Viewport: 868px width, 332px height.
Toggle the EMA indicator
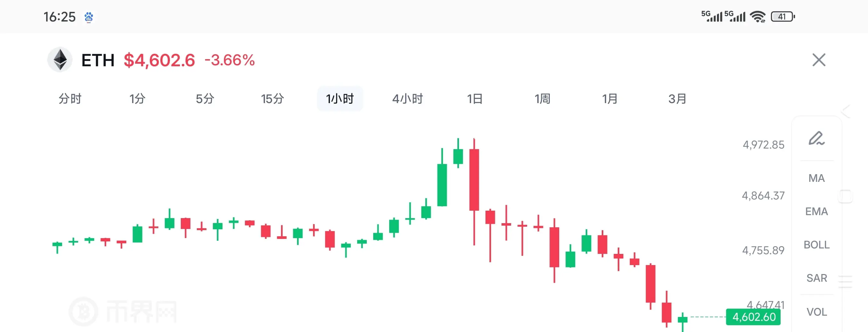point(816,211)
